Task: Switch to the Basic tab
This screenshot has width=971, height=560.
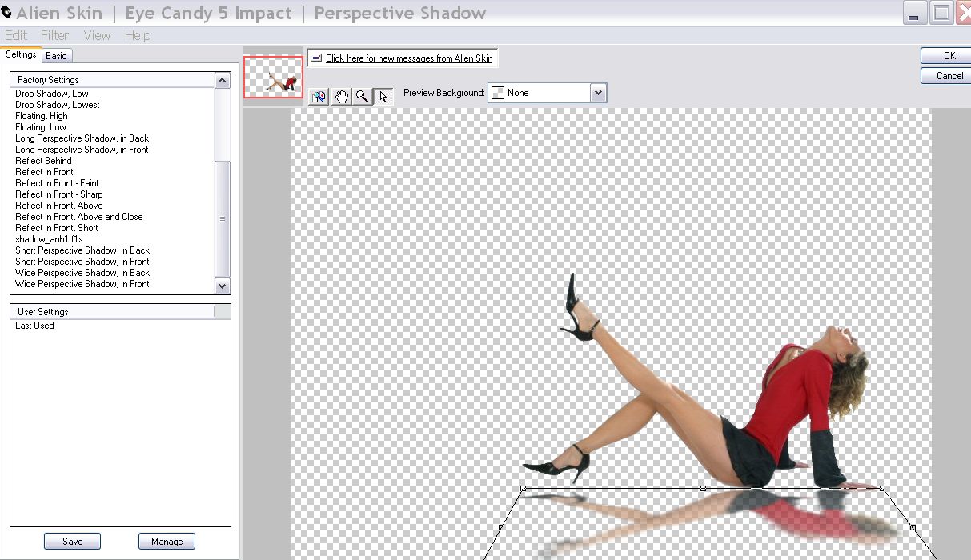Action: coord(56,56)
